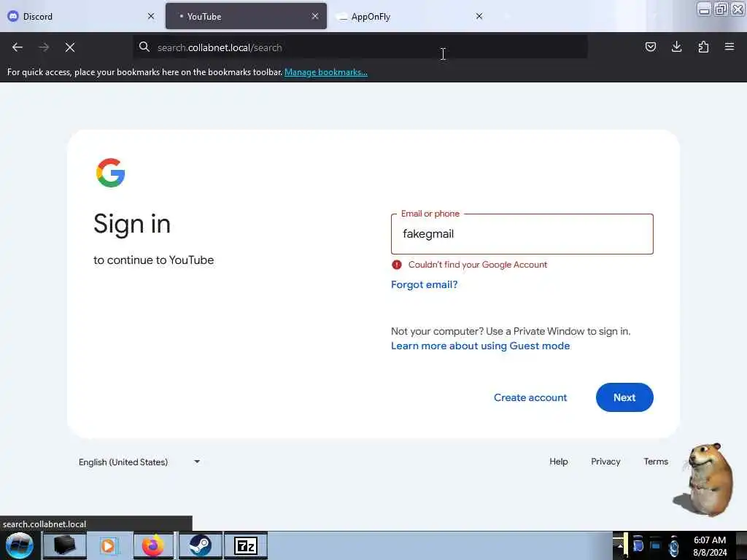Close the YouTube tab
Screen dimensions: 747x560
tap(315, 16)
